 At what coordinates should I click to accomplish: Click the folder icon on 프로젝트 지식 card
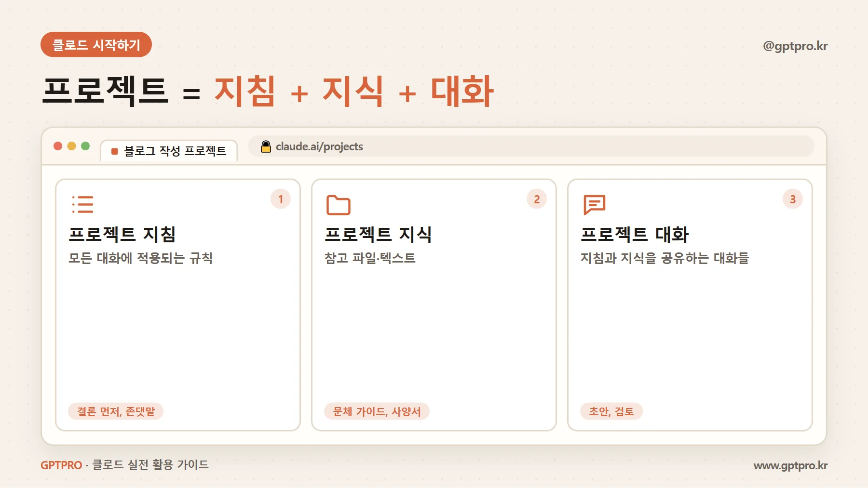tap(338, 205)
